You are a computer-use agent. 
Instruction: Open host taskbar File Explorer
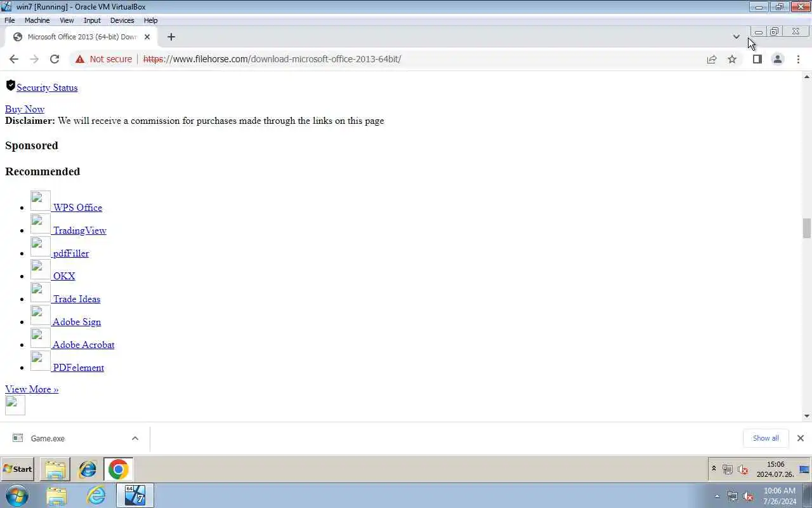(56, 495)
